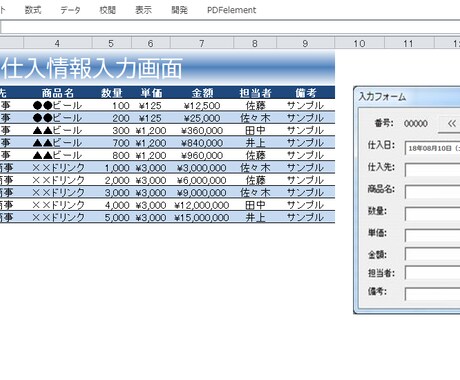Select サンプル remark in the 4,000 quantity row

pyautogui.click(x=306, y=205)
